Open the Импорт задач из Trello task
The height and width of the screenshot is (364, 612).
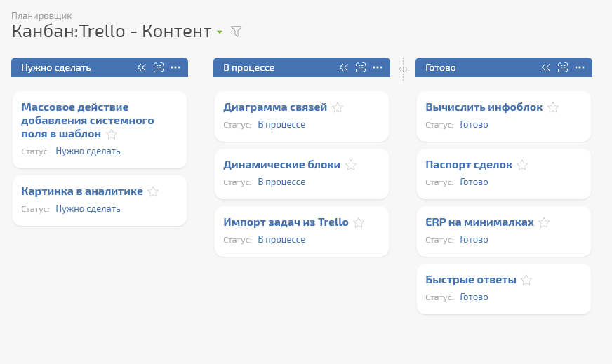coord(286,222)
